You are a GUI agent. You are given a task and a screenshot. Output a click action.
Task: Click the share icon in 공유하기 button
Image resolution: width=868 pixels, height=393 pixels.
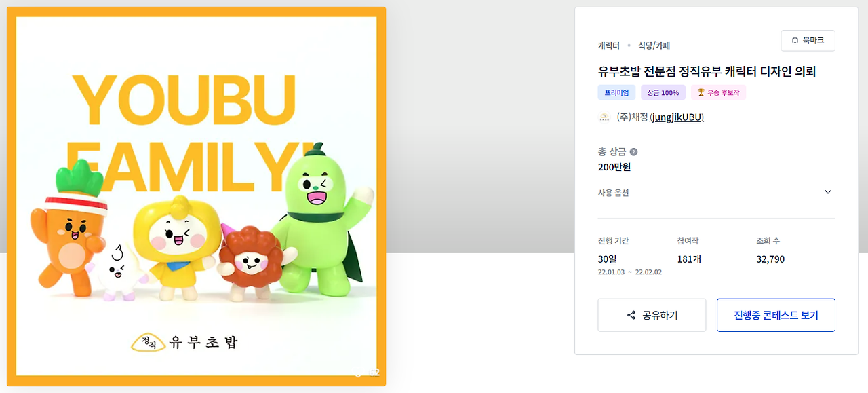tap(631, 316)
